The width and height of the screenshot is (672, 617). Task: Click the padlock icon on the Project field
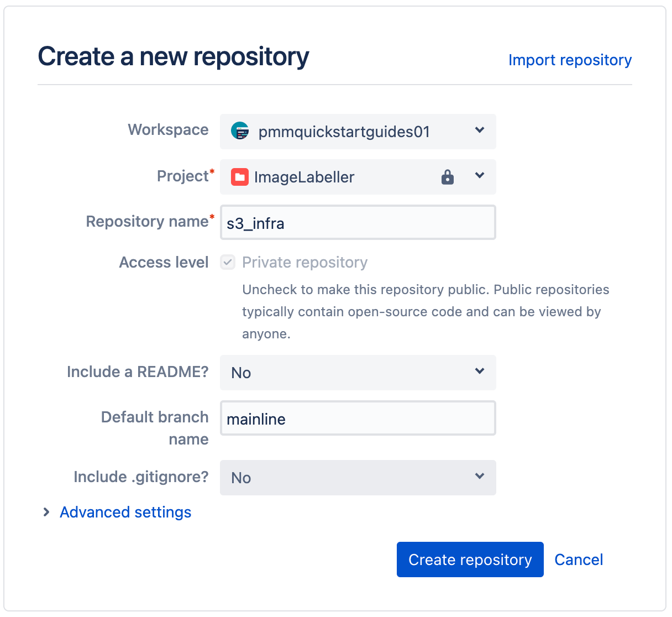[x=447, y=176]
